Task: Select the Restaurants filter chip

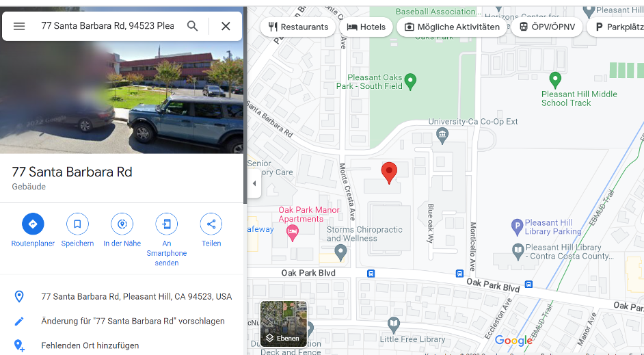Action: coord(298,27)
